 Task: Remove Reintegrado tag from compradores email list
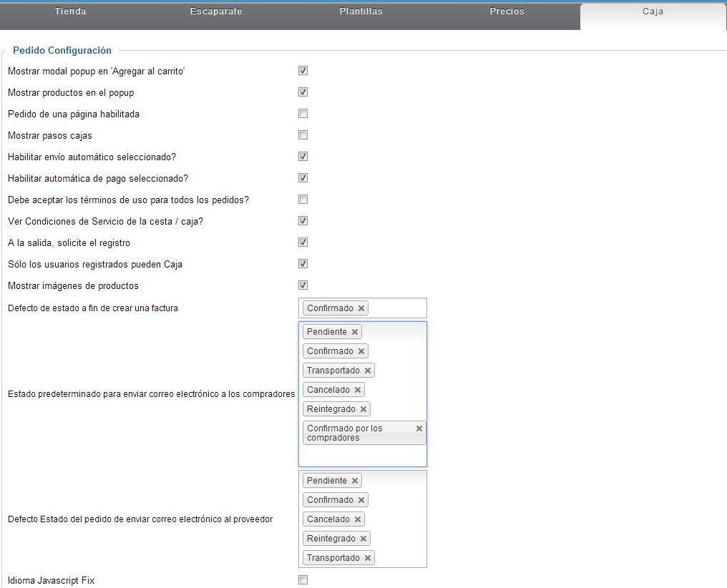(363, 409)
